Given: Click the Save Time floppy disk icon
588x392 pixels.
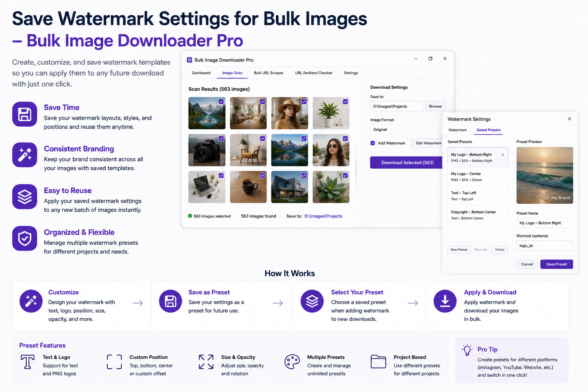Looking at the screenshot, I should [x=24, y=114].
